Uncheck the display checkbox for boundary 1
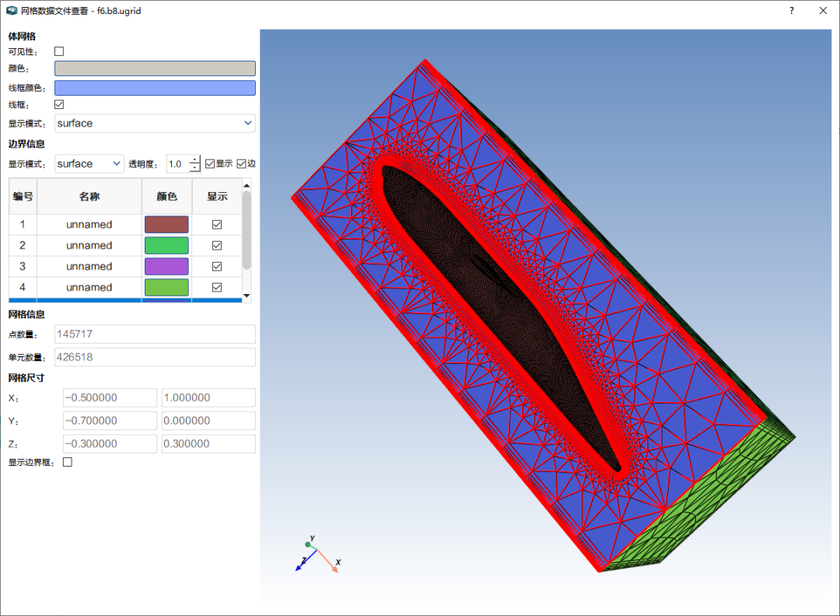The image size is (840, 616). pos(217,225)
